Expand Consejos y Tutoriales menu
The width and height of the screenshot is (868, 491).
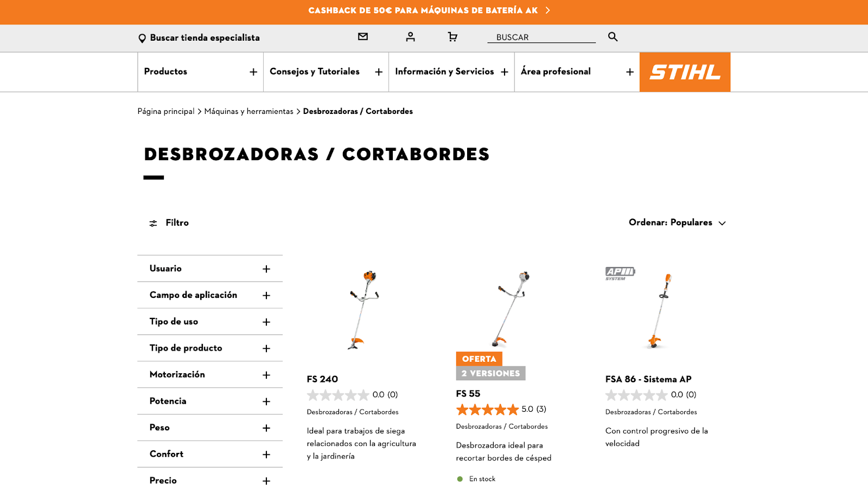point(326,72)
